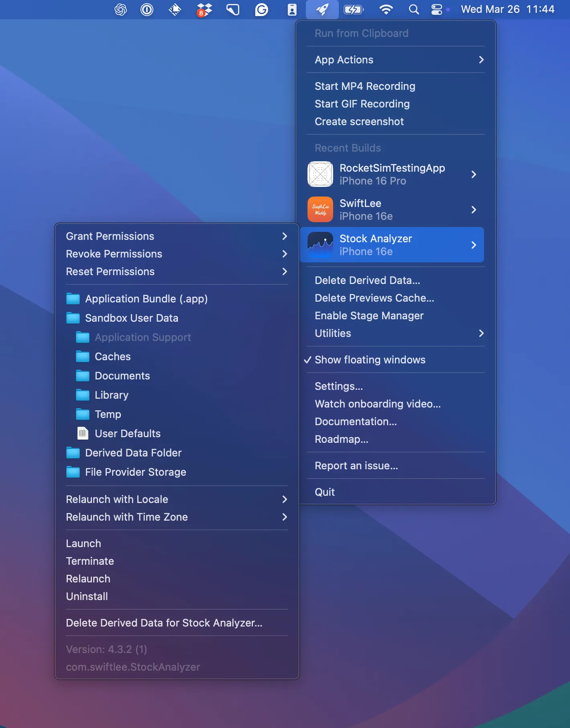Expand the Revoke Permissions submenu
570x728 pixels.
point(285,254)
